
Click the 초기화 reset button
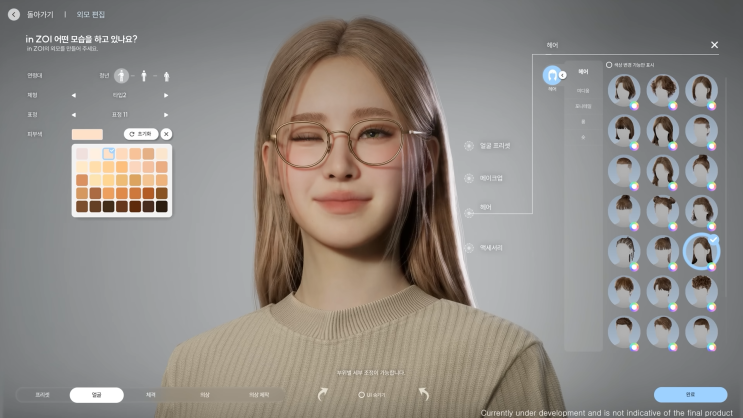click(x=141, y=134)
